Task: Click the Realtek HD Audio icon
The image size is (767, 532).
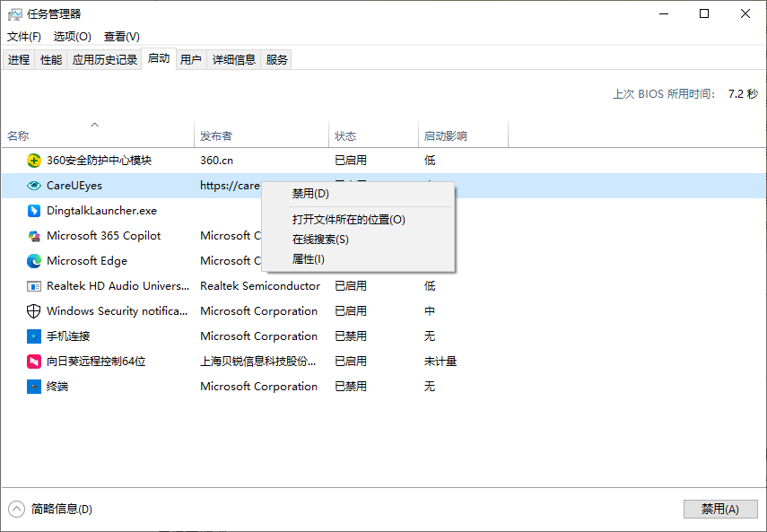Action: click(34, 286)
